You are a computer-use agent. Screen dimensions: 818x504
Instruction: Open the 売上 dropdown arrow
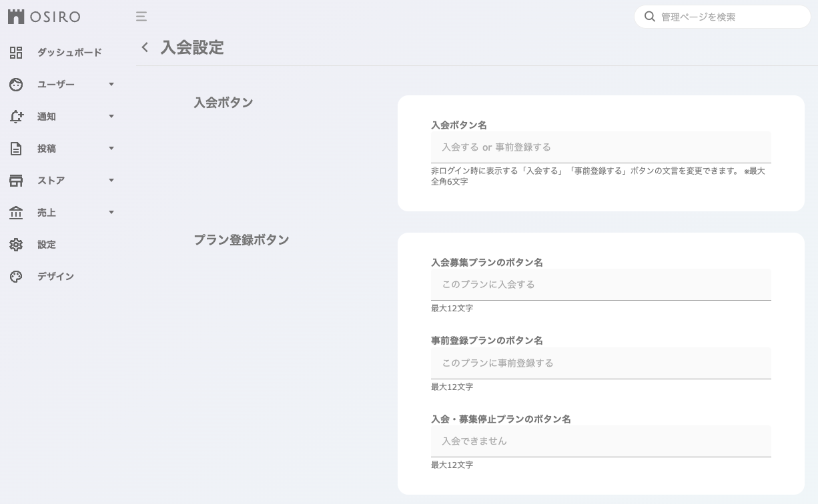coord(111,212)
